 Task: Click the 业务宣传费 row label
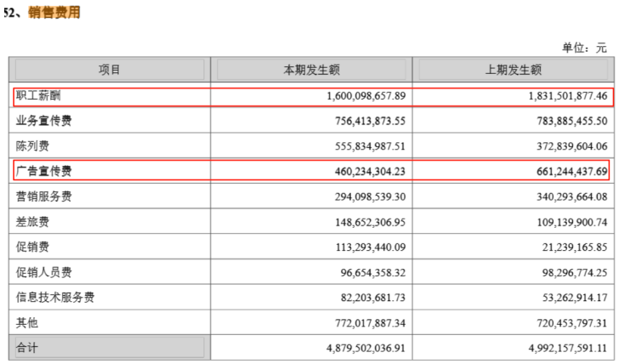pyautogui.click(x=44, y=121)
